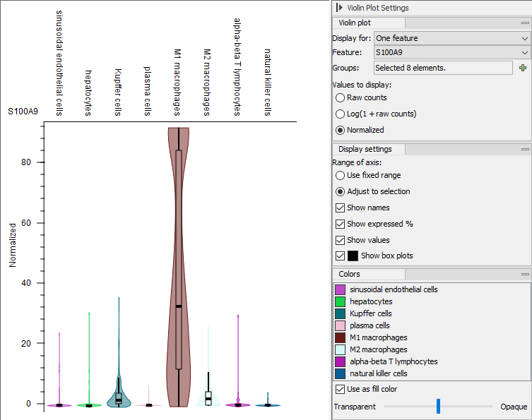Toggle Show expressed % checkbox
532x420 pixels.
click(x=341, y=224)
